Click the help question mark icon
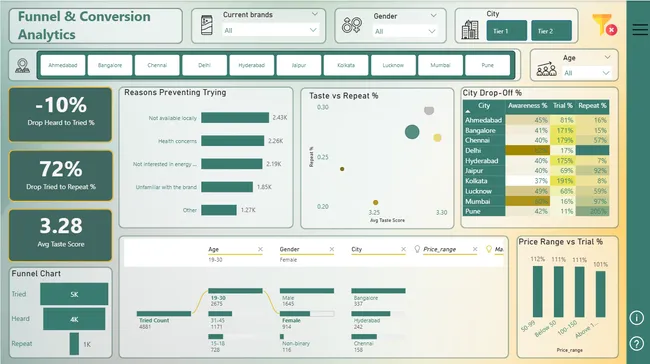Image resolution: width=650 pixels, height=364 pixels. coord(637,344)
